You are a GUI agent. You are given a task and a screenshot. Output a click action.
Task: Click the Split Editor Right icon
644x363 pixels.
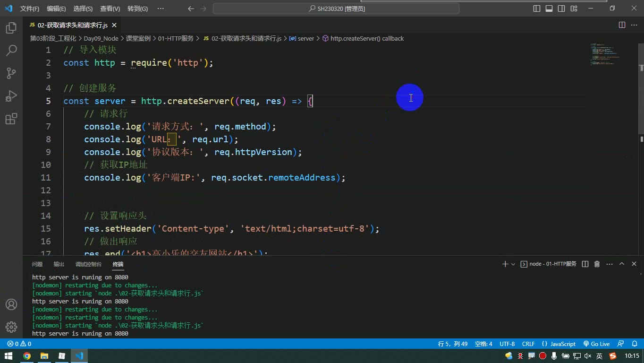tap(622, 25)
